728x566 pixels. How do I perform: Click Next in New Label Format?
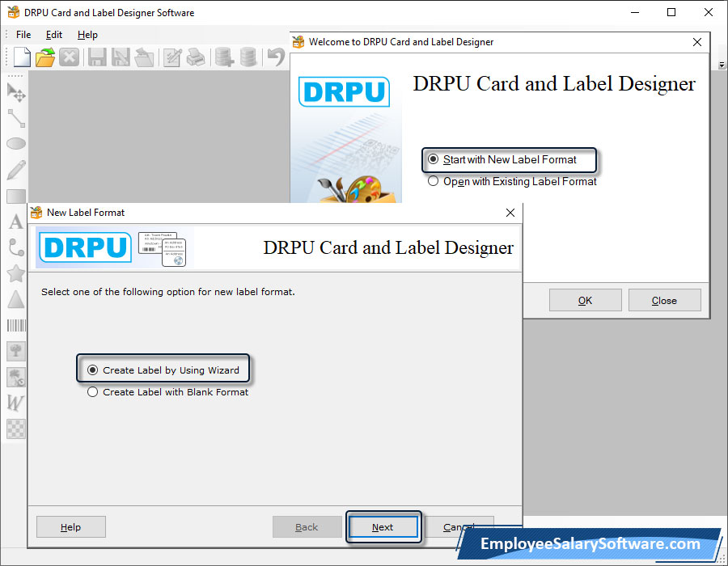coord(383,527)
